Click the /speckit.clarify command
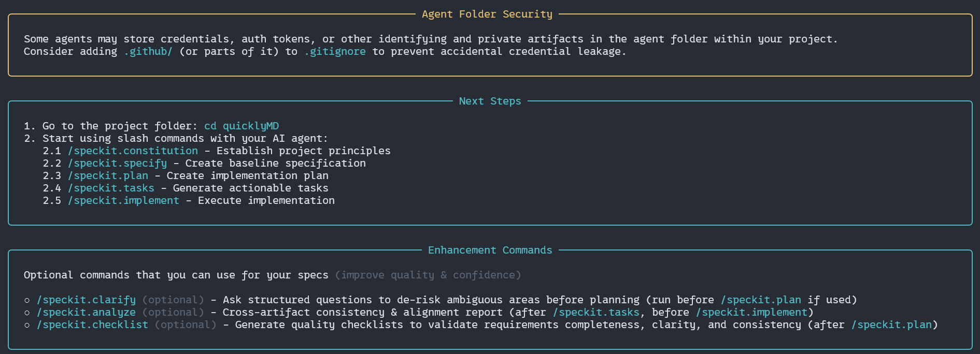 [86, 300]
